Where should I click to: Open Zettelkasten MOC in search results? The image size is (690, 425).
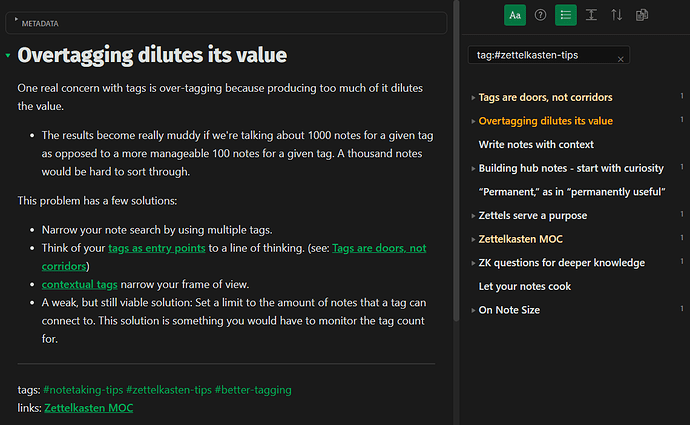pos(520,239)
